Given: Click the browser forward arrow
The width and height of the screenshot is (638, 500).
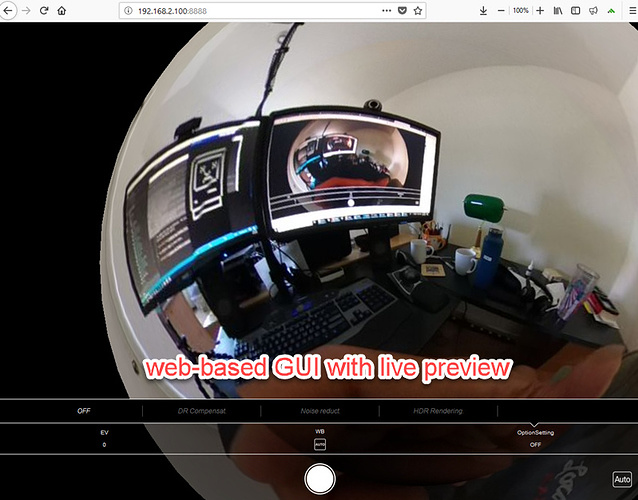Looking at the screenshot, I should (26, 11).
